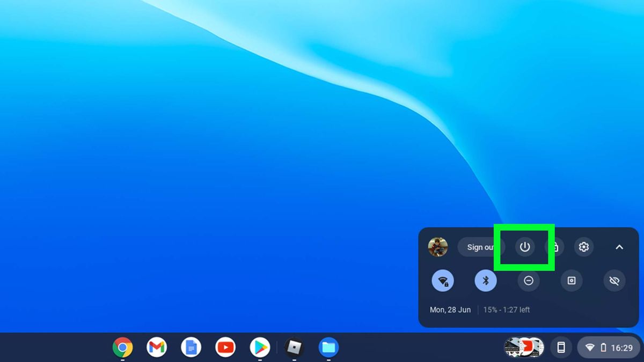Lock the screen using the padlock icon

(x=554, y=247)
